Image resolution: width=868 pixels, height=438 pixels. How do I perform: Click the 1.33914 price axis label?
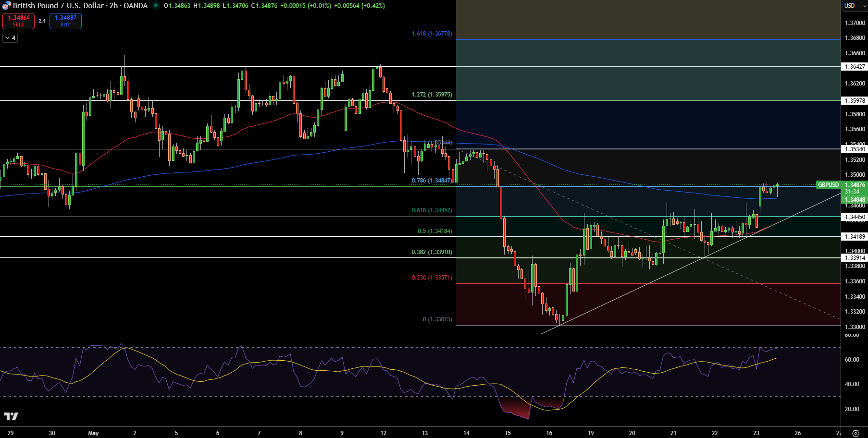point(855,258)
